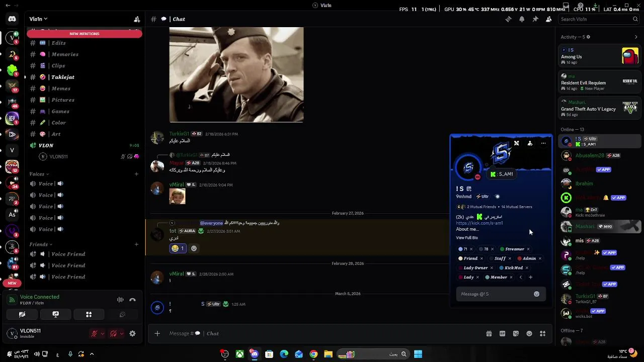This screenshot has height=362, width=644.
Task: Remove the Admin role
Action: (x=540, y=258)
